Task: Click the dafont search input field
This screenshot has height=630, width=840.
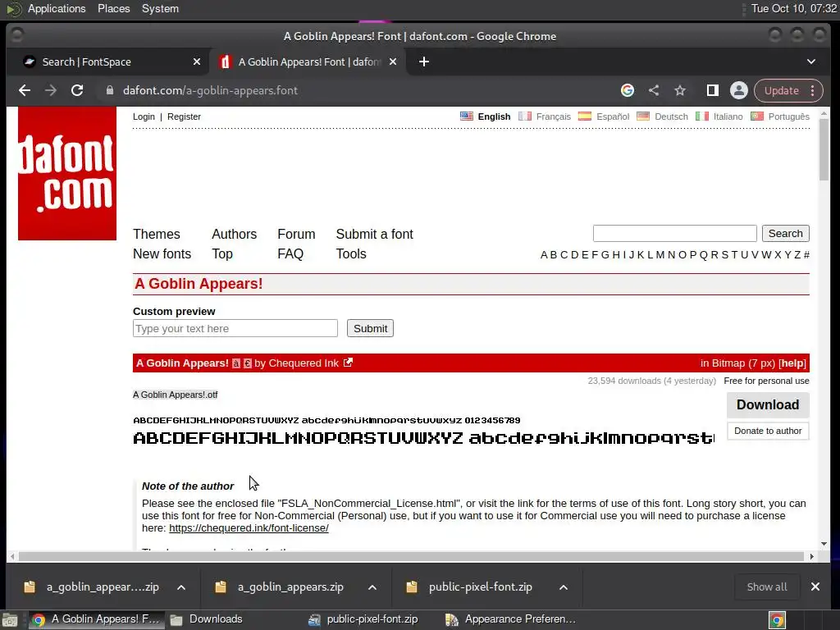Action: 674,234
